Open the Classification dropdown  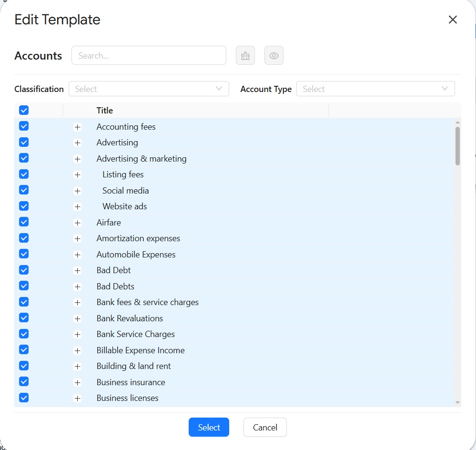point(149,89)
